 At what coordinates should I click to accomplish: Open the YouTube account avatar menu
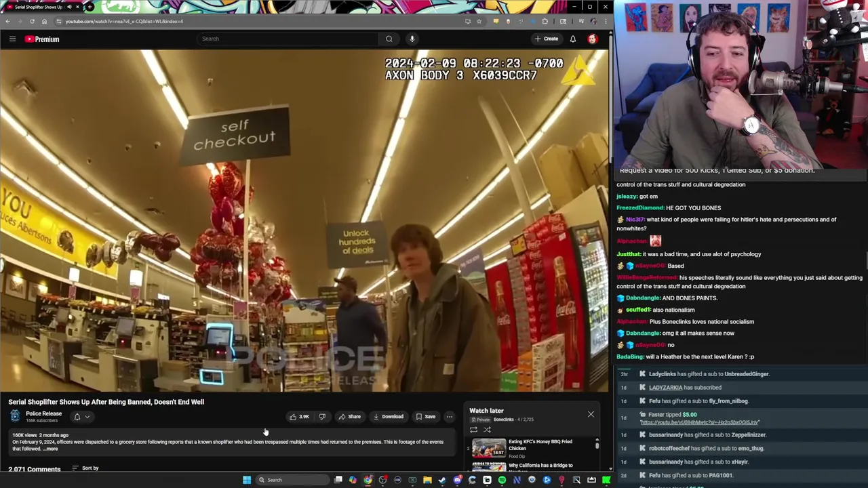coord(593,39)
